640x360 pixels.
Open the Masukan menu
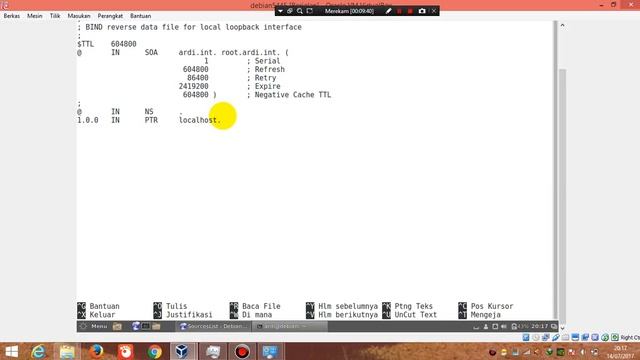pos(79,16)
